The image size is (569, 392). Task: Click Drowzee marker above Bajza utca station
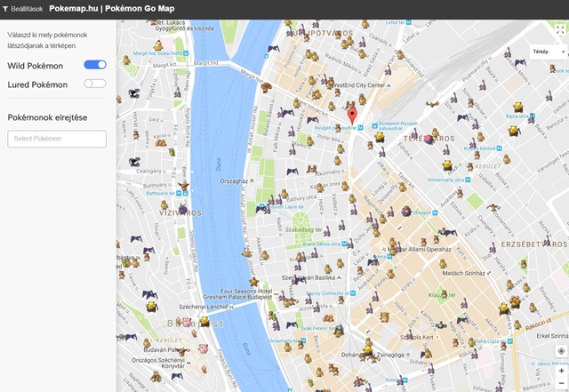tap(518, 108)
